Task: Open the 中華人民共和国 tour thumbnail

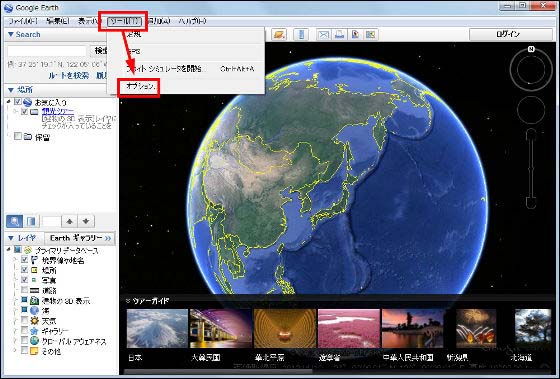Action: (x=412, y=329)
